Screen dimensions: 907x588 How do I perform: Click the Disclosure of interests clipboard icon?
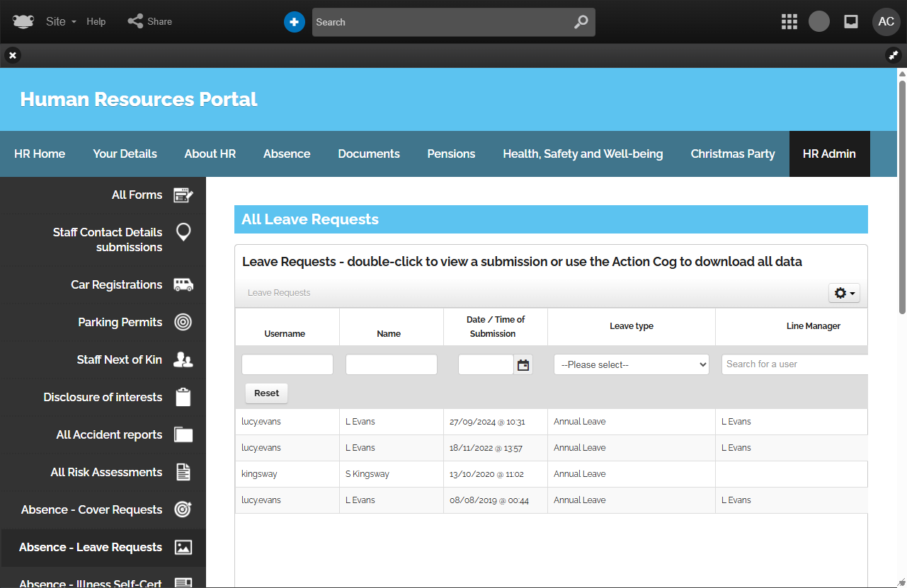pyautogui.click(x=183, y=398)
